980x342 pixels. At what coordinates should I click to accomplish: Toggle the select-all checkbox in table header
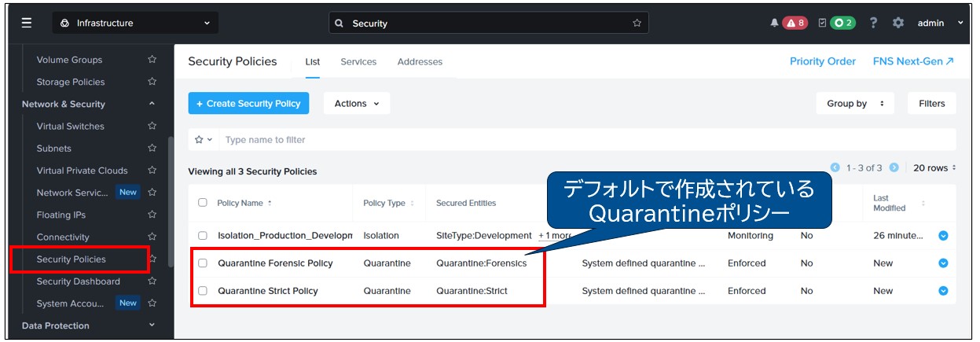click(203, 203)
